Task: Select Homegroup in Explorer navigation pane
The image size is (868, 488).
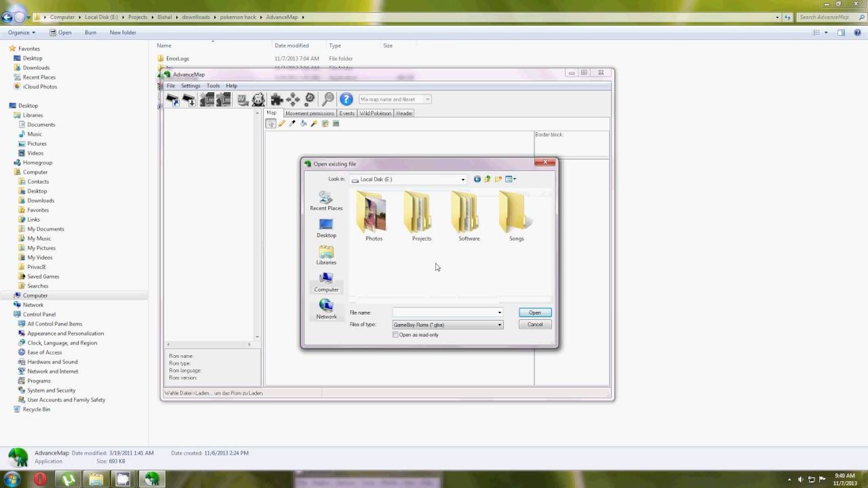Action: tap(33, 163)
